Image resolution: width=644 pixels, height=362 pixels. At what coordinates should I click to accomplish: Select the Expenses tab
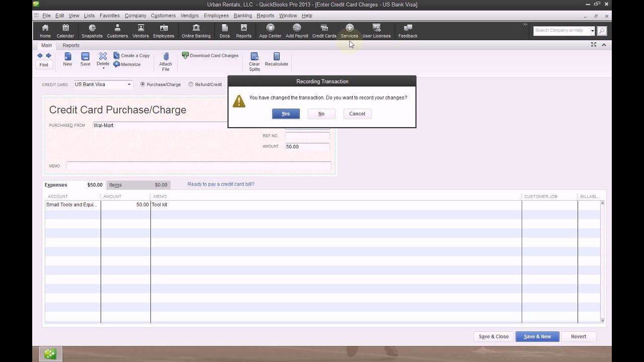[73, 185]
